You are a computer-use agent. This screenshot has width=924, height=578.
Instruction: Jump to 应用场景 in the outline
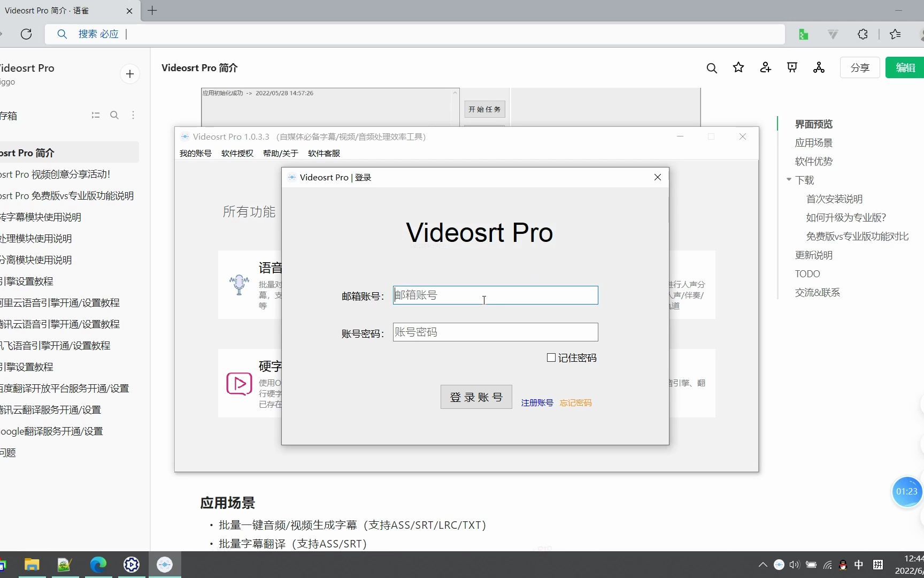tap(814, 143)
